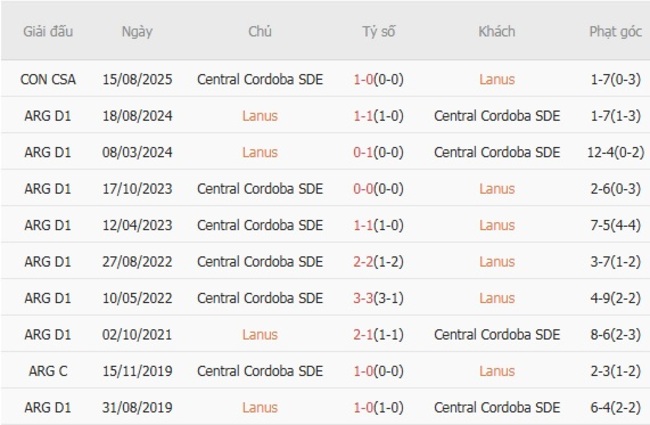Select the "Khách" column header
The height and width of the screenshot is (425, 650).
(x=497, y=31)
